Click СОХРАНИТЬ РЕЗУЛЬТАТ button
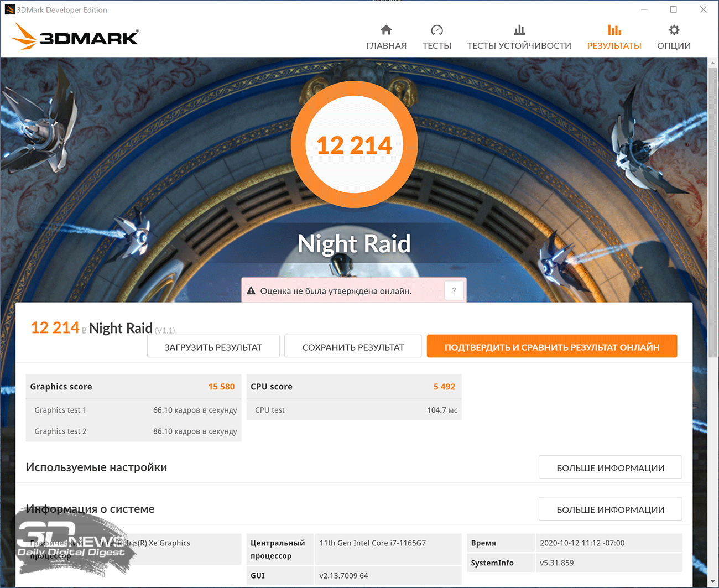Image resolution: width=719 pixels, height=588 pixels. pos(353,347)
